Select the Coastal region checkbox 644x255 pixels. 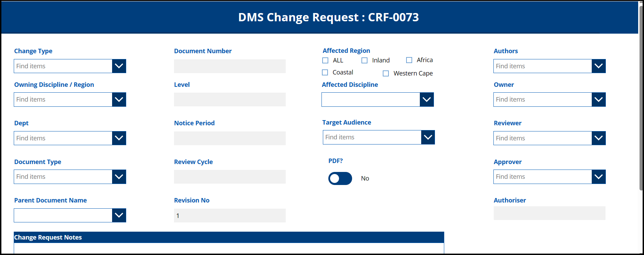[x=325, y=72]
